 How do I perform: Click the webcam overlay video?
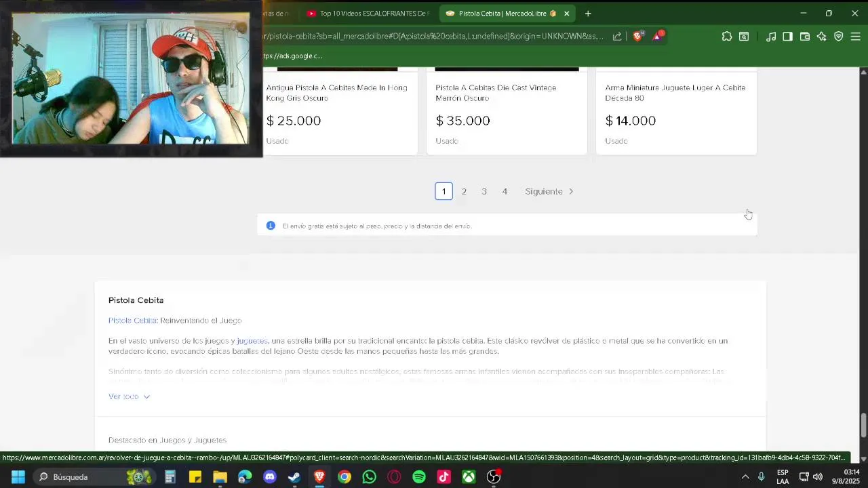(x=130, y=79)
